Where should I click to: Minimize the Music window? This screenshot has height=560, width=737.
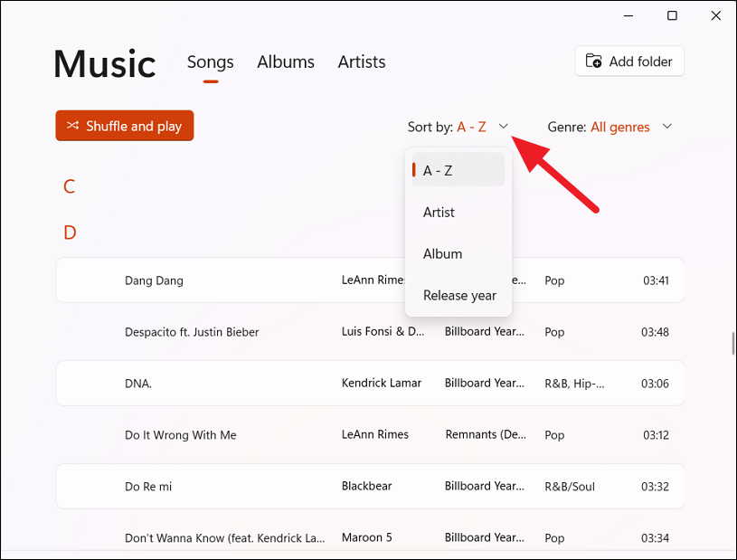click(630, 15)
